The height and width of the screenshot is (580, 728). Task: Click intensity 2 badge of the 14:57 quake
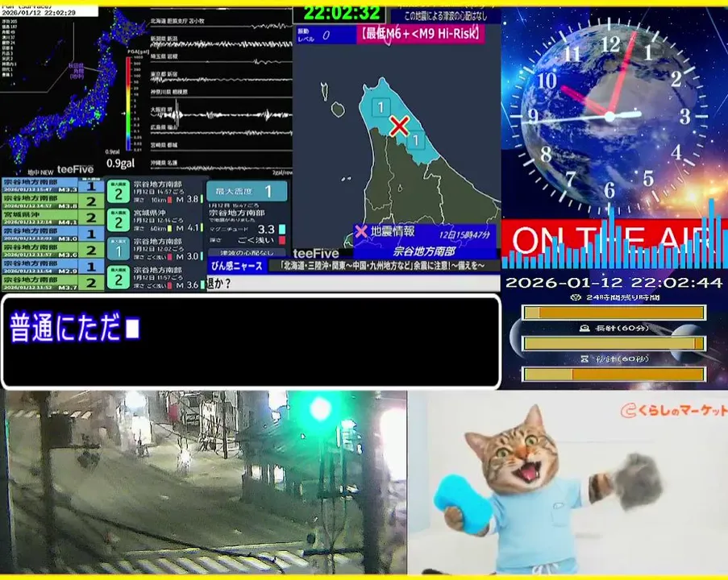pos(119,192)
